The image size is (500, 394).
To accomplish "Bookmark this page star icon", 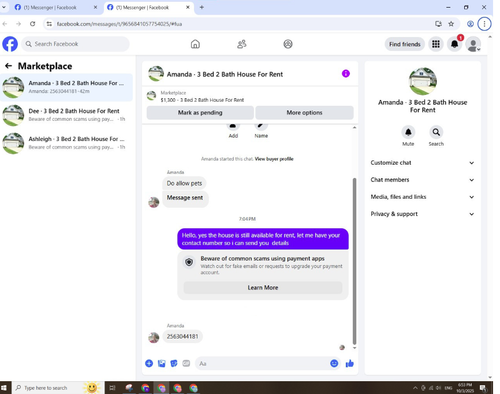I will point(451,24).
